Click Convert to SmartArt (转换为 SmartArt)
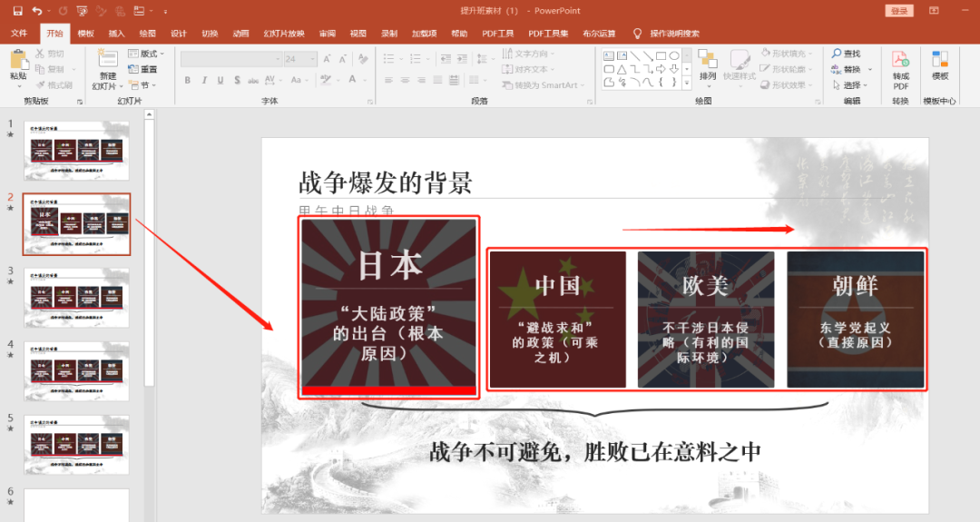Screen dimensions: 980x522 tap(544, 85)
